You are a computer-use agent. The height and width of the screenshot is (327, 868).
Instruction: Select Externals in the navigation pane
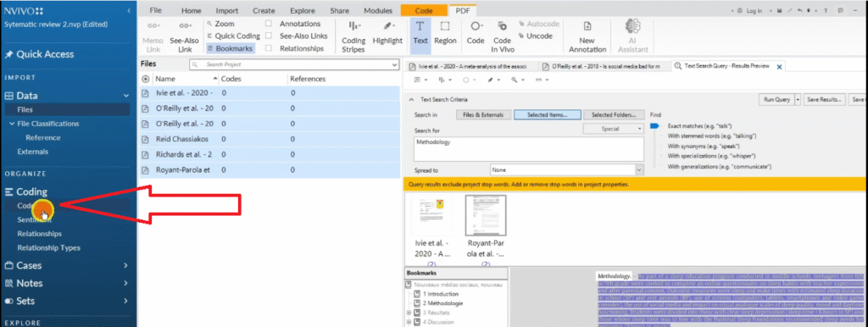pyautogui.click(x=33, y=152)
